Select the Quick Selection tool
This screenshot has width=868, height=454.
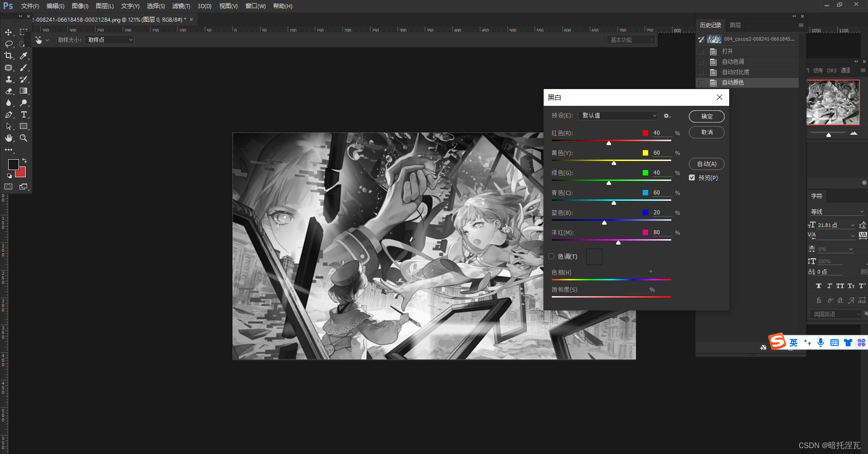coord(24,44)
